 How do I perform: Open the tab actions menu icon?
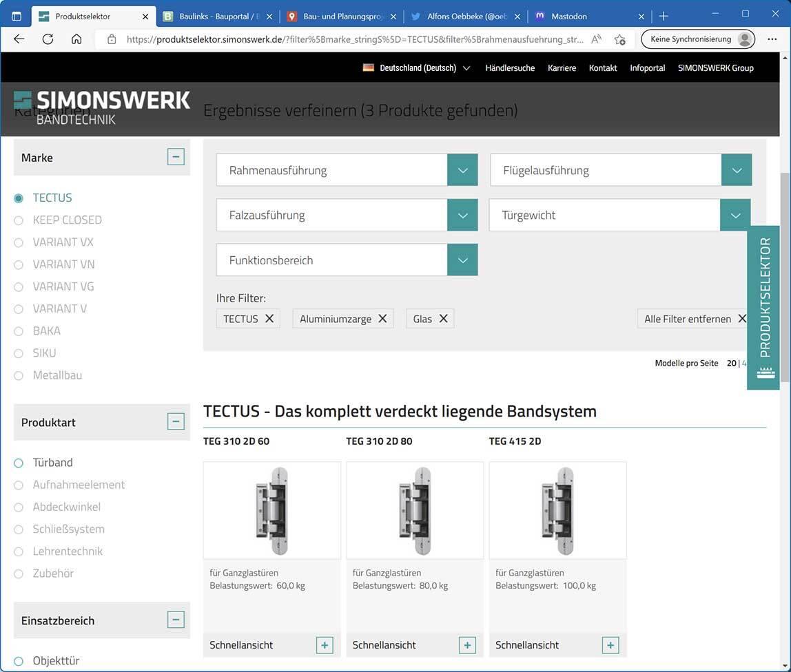click(16, 16)
